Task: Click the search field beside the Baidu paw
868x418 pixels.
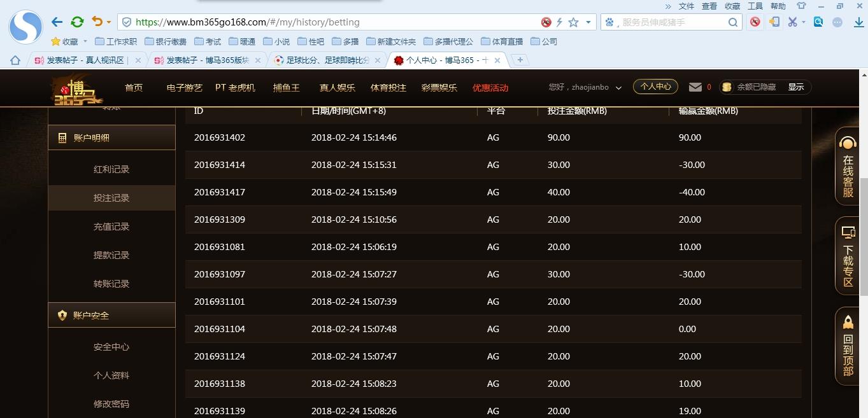Action: coord(672,22)
